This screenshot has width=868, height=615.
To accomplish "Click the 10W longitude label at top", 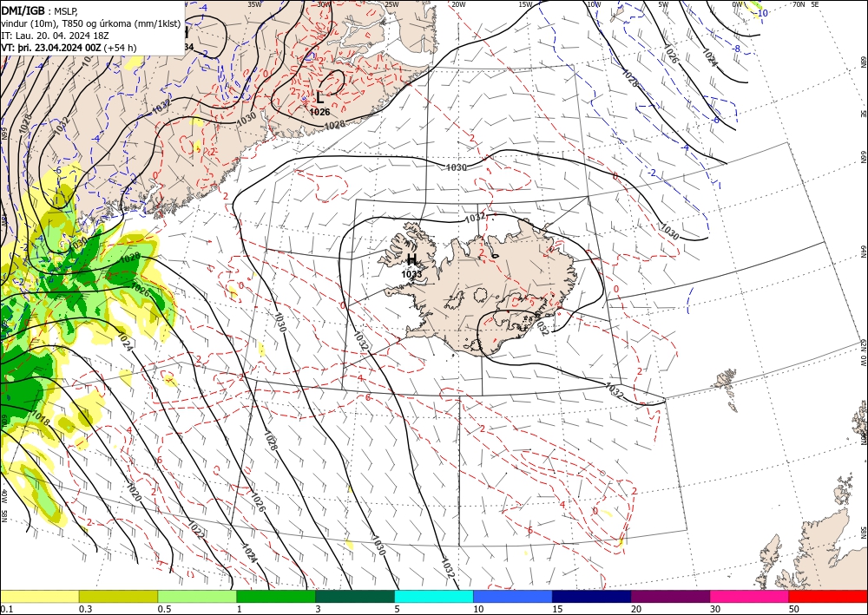I will (x=594, y=4).
